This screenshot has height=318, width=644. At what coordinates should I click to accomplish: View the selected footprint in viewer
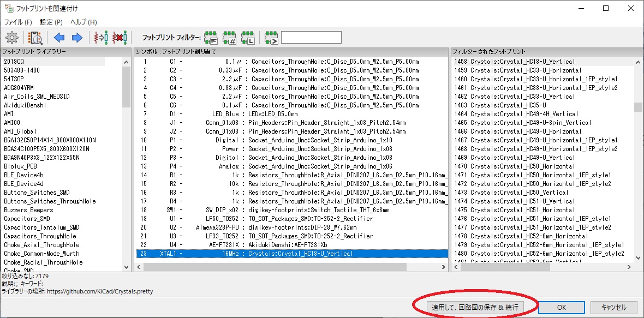[x=35, y=38]
